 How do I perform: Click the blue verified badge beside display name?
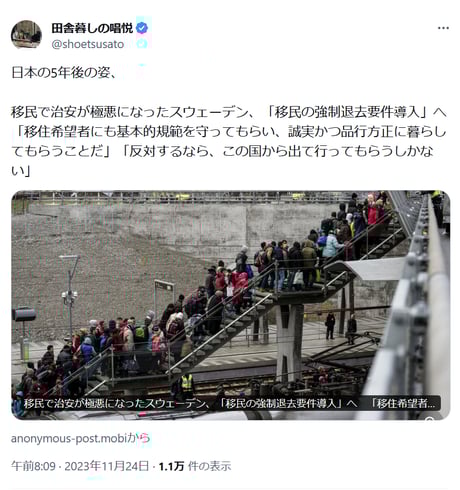pos(142,28)
